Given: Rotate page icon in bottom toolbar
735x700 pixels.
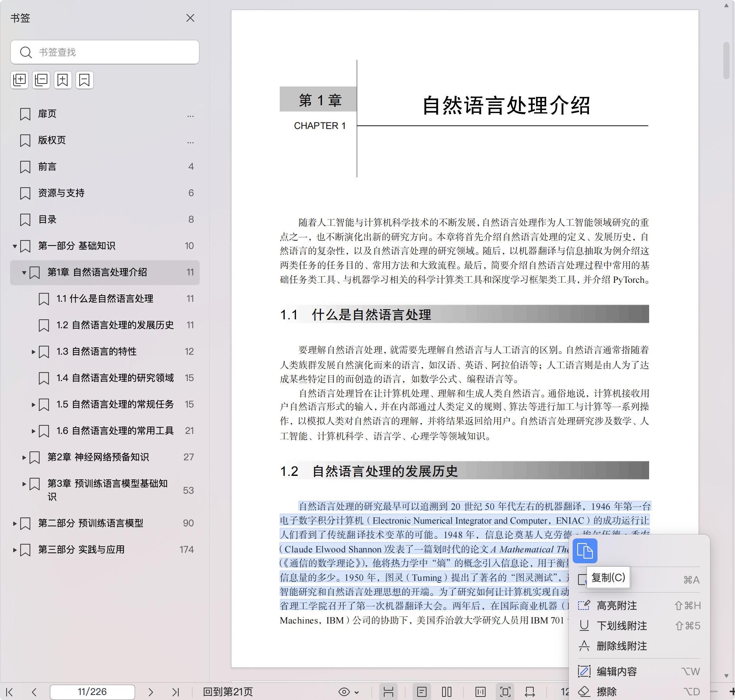Looking at the screenshot, I should [530, 692].
